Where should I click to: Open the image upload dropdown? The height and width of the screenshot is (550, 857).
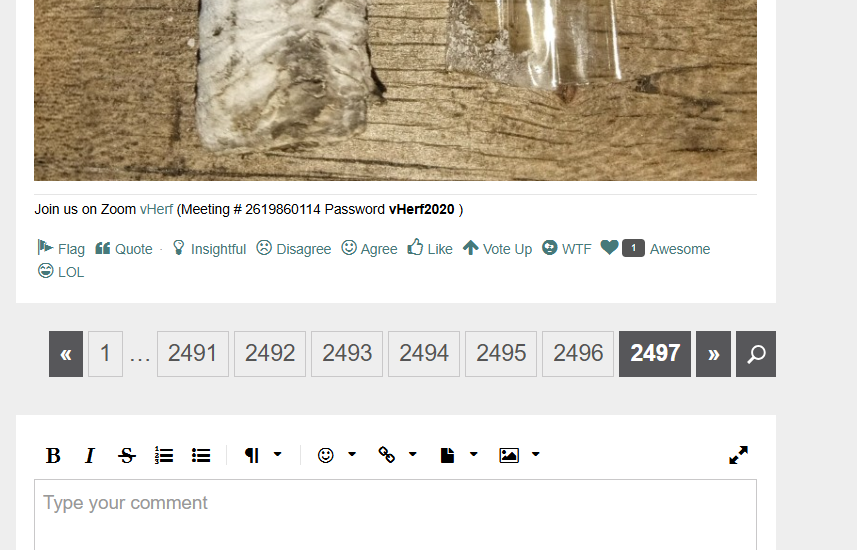coord(520,455)
